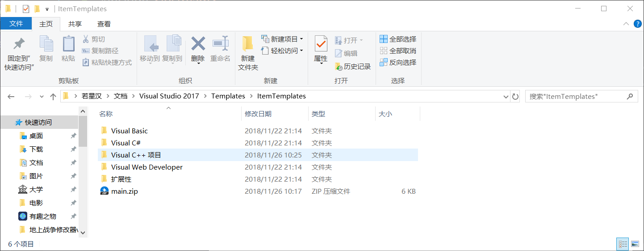Refresh the current folder view
The height and width of the screenshot is (251, 644).
coord(515,96)
